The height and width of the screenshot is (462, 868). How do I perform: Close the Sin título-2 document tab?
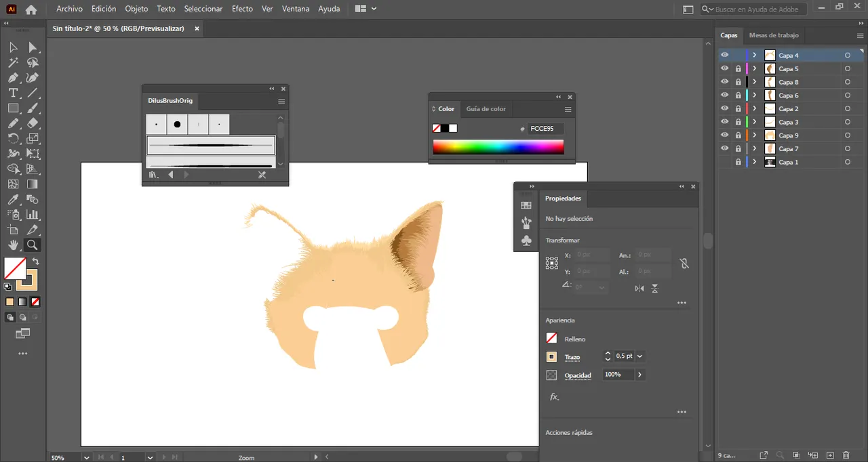(x=197, y=28)
